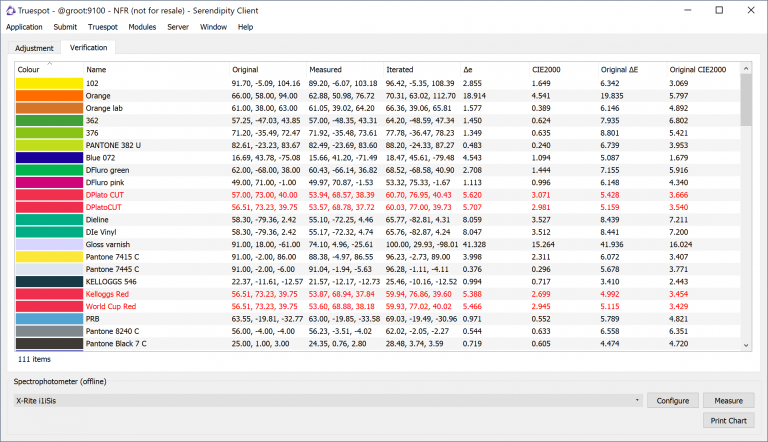Viewport: 768px width, 442px height.
Task: Open the Truespot menu
Action: [102, 27]
